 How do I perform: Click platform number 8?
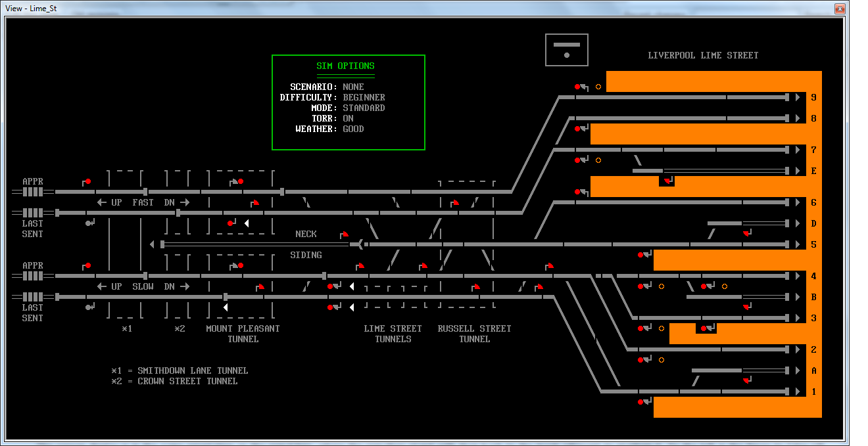(814, 118)
